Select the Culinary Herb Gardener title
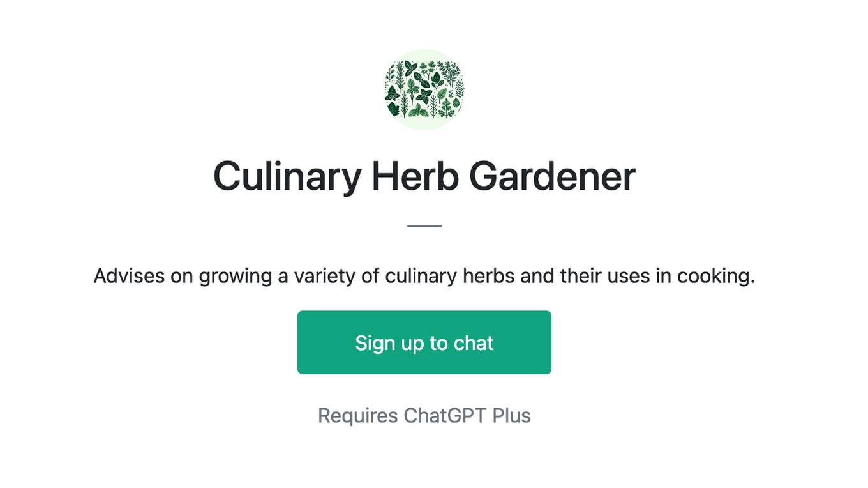Image resolution: width=868 pixels, height=488 pixels. click(424, 176)
